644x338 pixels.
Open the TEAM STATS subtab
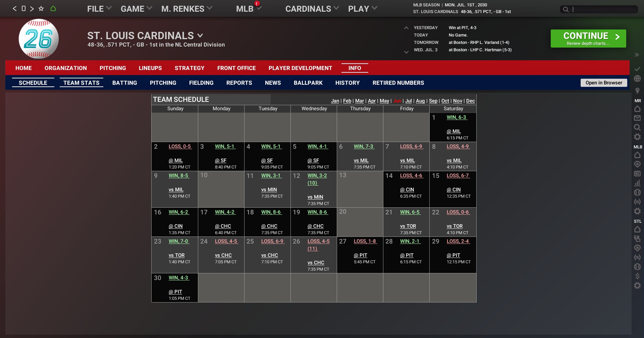click(82, 83)
